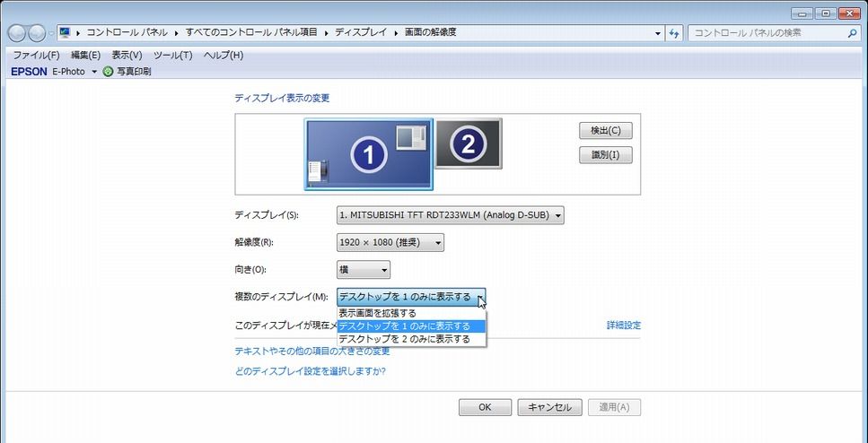
Task: Click the back navigation arrow button
Action: (x=16, y=33)
